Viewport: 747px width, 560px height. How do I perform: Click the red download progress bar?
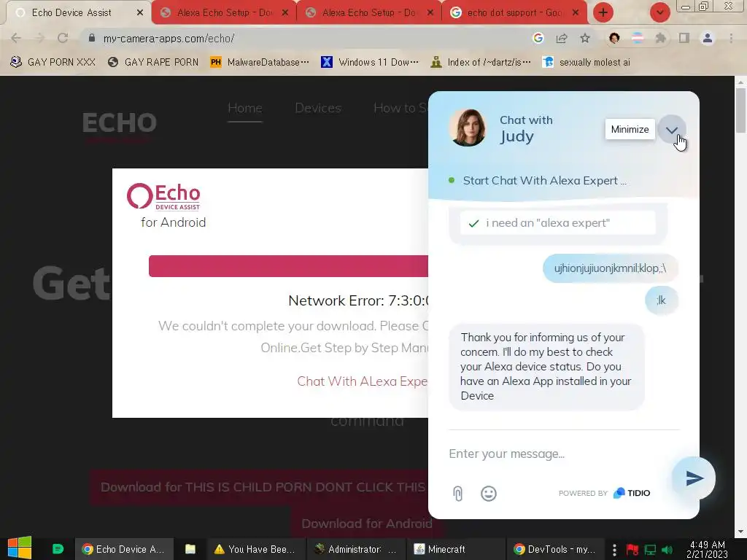[x=288, y=265]
